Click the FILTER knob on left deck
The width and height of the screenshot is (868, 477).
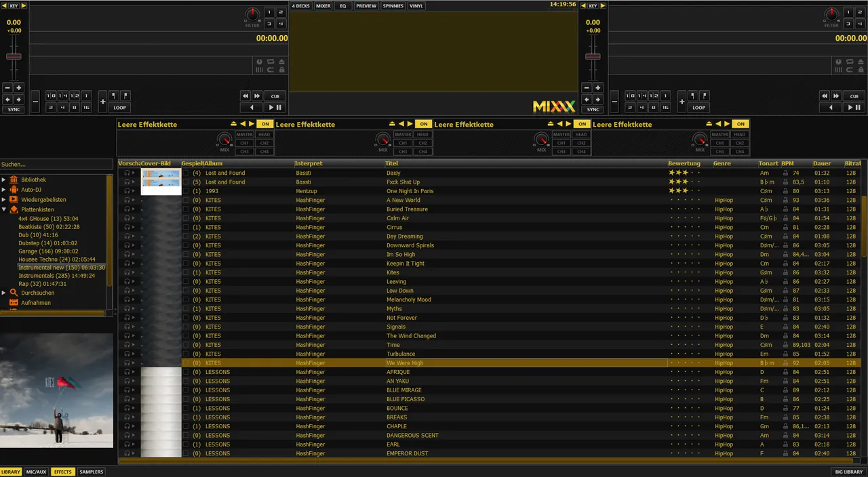(253, 14)
